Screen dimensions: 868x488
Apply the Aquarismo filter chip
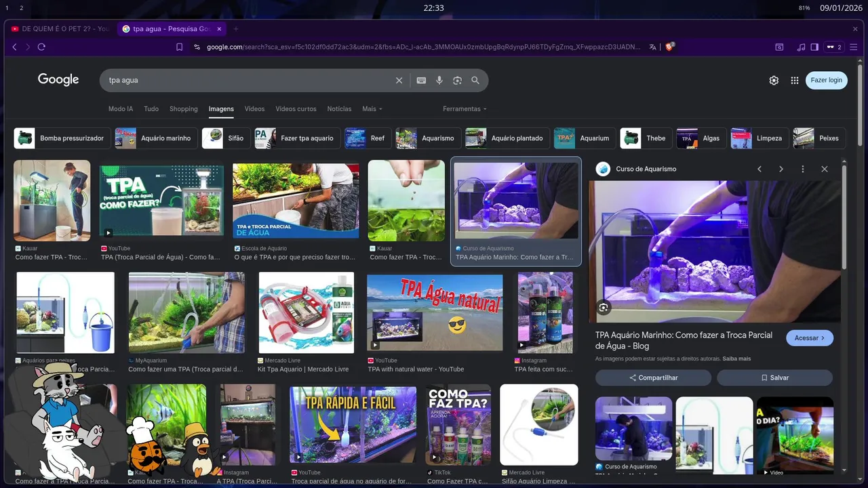[429, 138]
